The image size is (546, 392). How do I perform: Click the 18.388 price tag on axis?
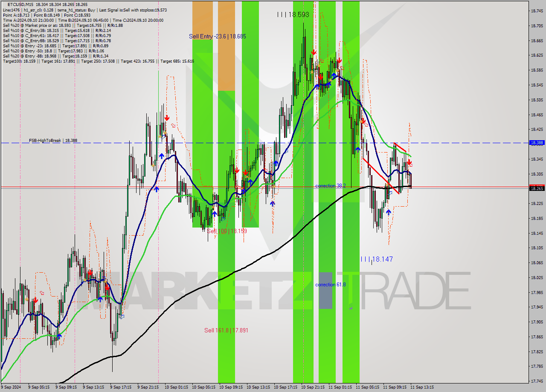537,143
